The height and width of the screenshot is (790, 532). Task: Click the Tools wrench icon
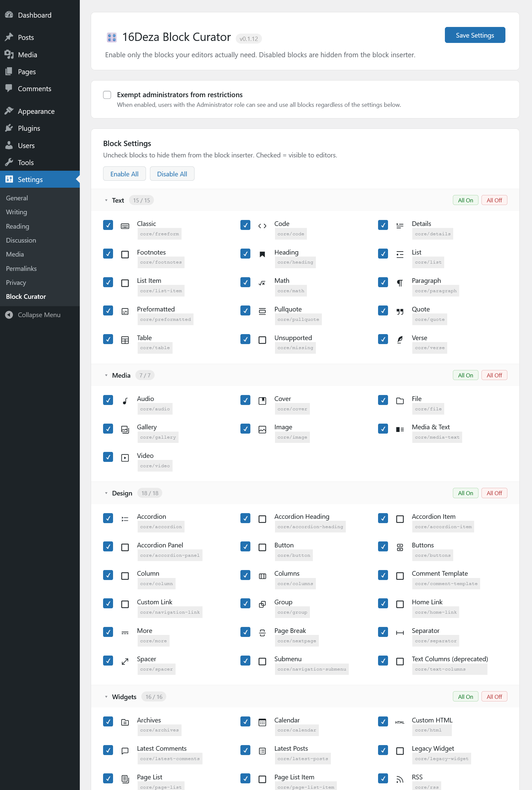pos(9,162)
